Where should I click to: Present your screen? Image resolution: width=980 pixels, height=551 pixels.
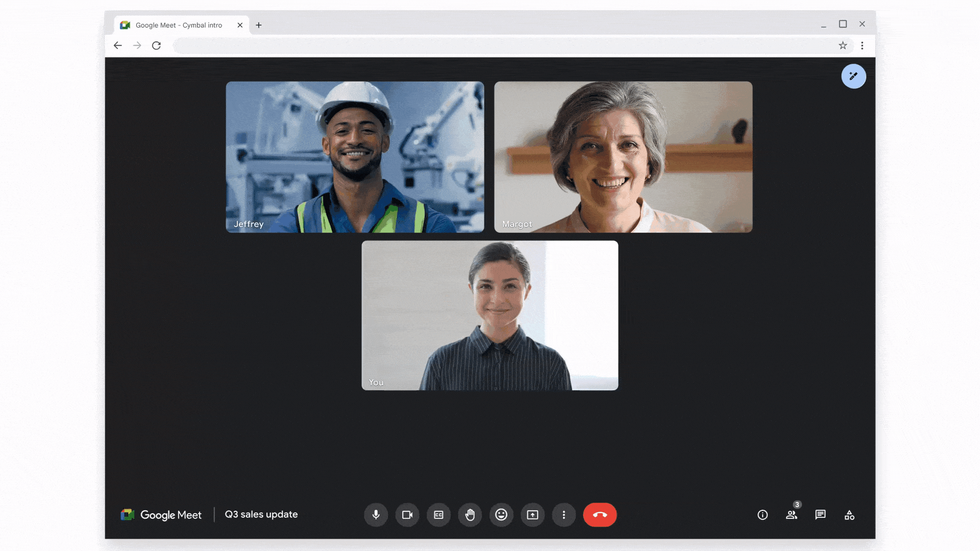tap(532, 515)
